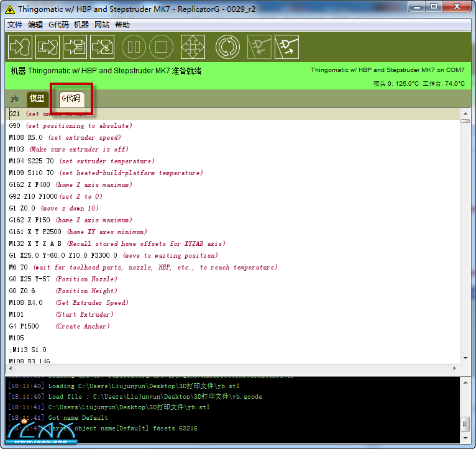Click the Build (send to machine) toolbar icon
This screenshot has height=449, width=476.
coord(20,47)
